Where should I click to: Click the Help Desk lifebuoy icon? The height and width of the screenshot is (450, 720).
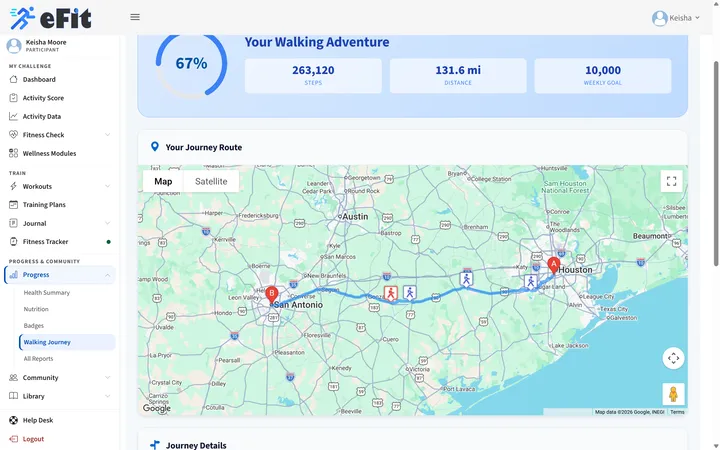coord(13,420)
